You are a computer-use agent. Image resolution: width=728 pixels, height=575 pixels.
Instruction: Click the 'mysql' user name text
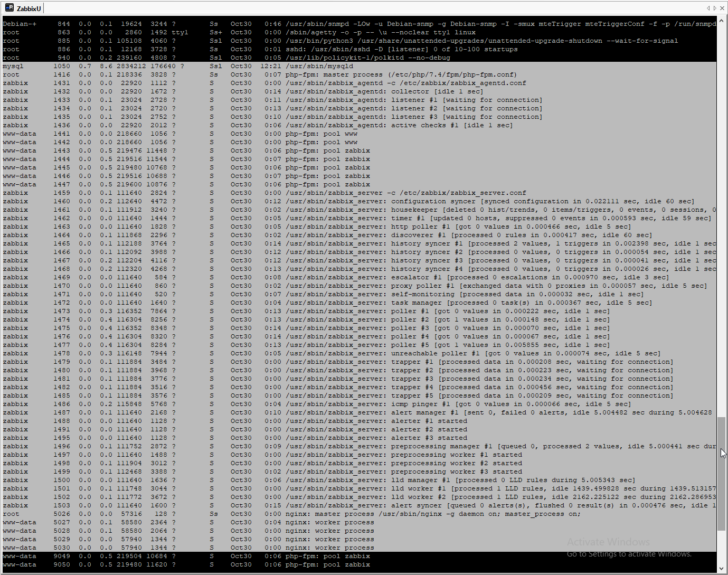point(13,66)
